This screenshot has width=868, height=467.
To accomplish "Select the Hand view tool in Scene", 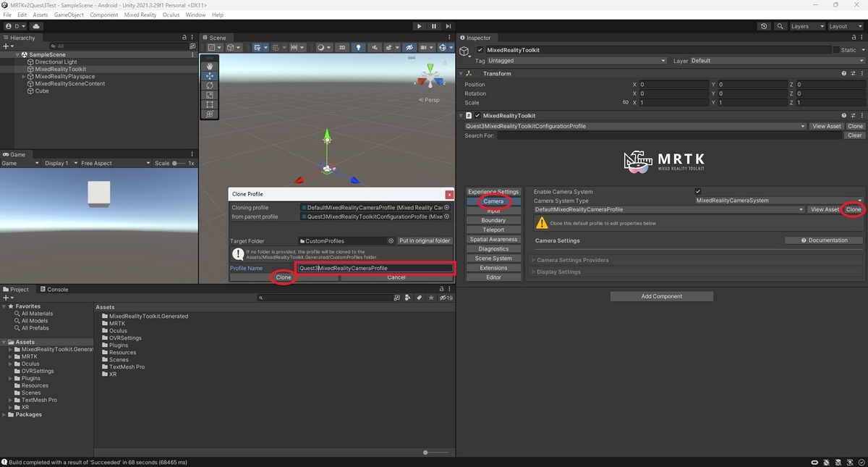I will 210,66.
